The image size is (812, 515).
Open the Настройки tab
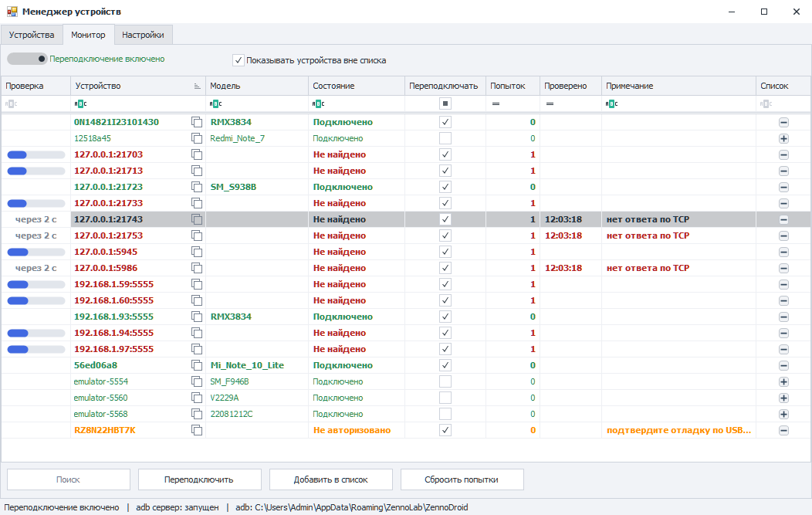pos(143,35)
